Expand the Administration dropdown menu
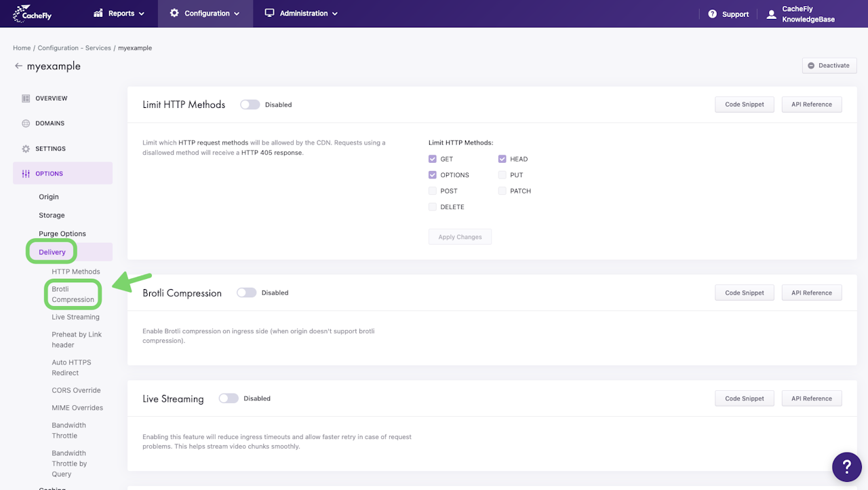 (x=301, y=14)
